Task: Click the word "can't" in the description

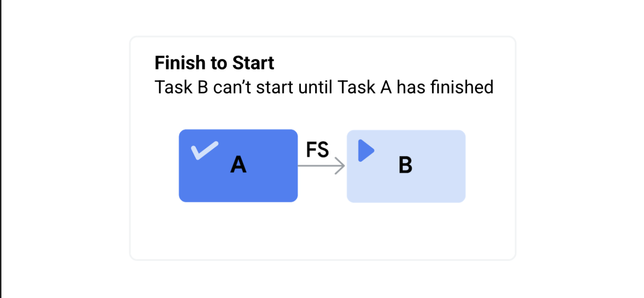Action: coord(232,87)
